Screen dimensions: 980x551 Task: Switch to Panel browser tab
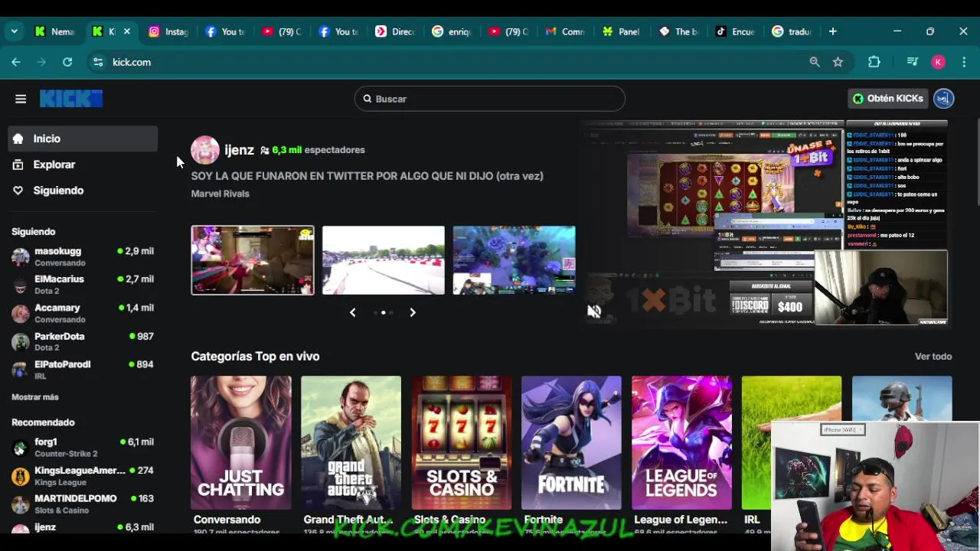coord(622,31)
